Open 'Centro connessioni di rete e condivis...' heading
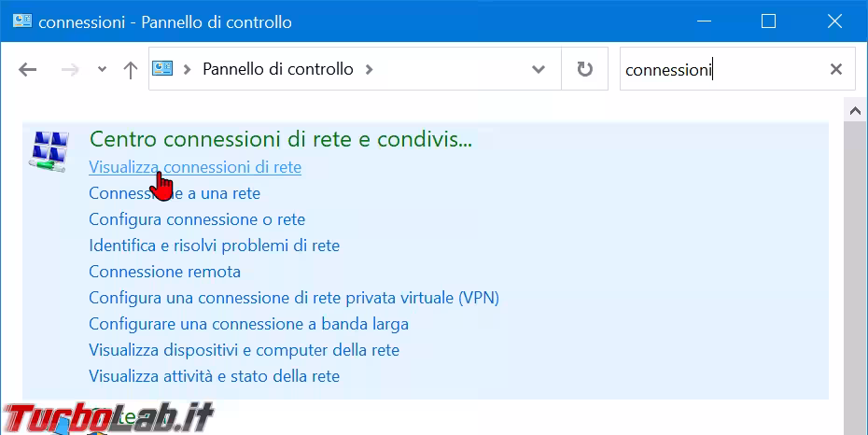Viewport: 868px width, 435px height. pyautogui.click(x=280, y=139)
